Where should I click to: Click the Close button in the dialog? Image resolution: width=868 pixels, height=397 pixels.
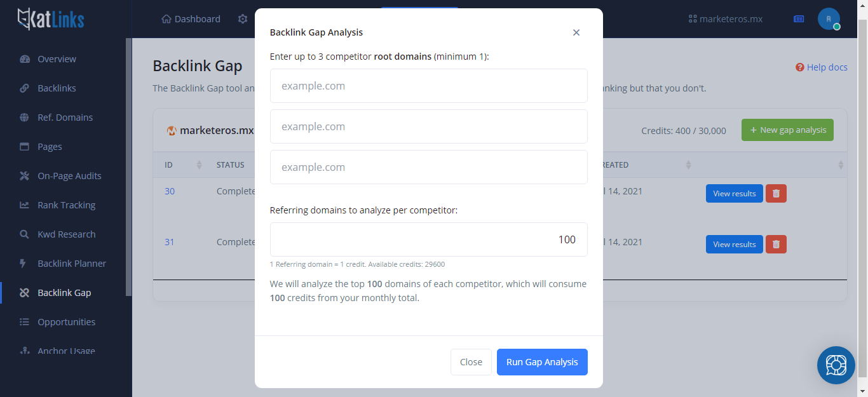[x=471, y=362]
